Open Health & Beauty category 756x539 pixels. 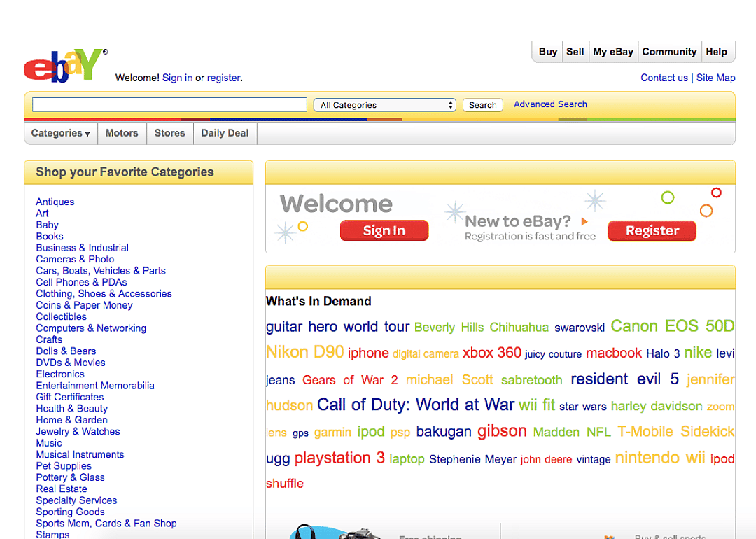[72, 408]
